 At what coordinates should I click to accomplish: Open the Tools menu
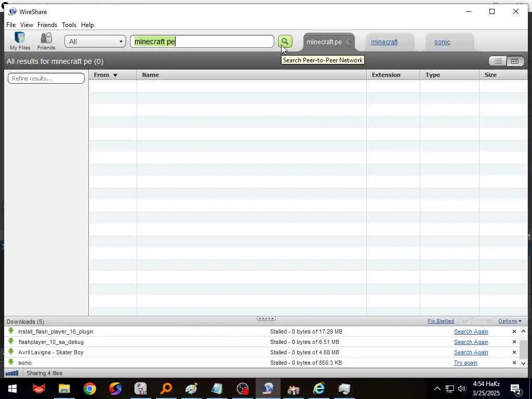click(x=69, y=25)
